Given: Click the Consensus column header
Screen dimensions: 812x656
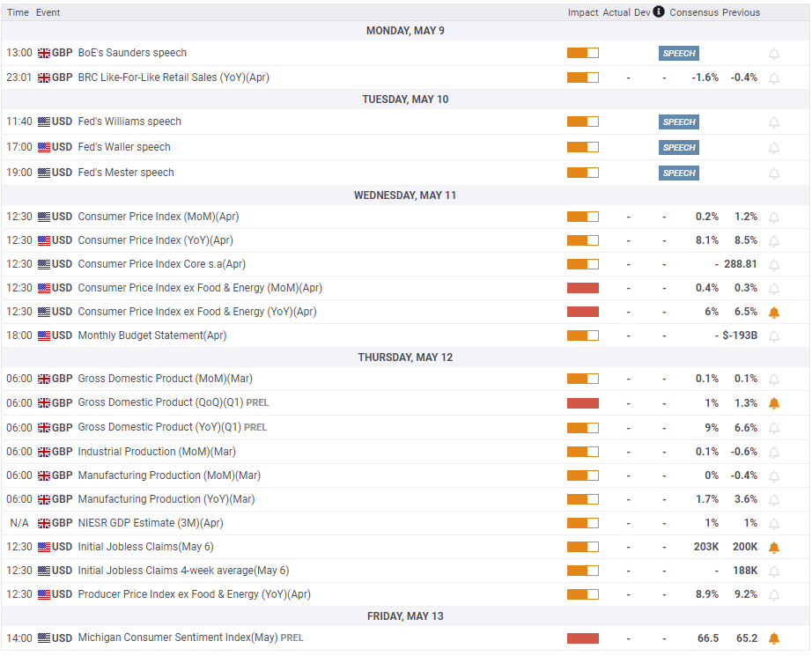Looking at the screenshot, I should click(694, 12).
